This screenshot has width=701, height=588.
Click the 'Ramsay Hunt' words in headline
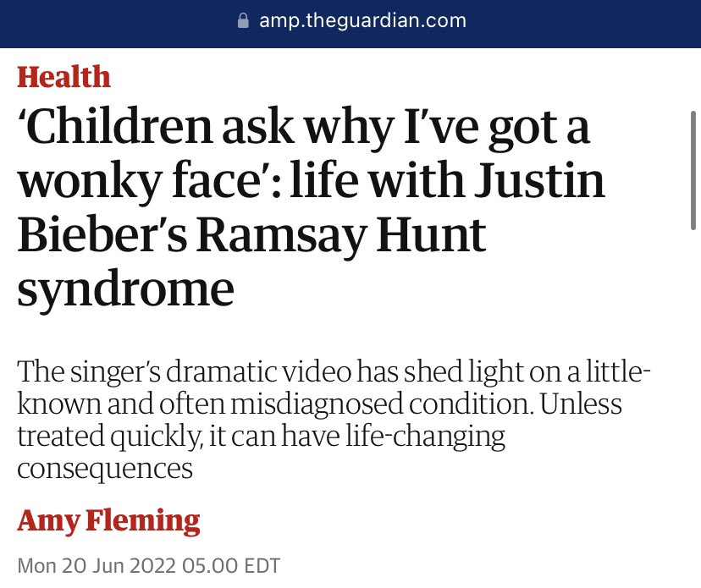tap(341, 235)
